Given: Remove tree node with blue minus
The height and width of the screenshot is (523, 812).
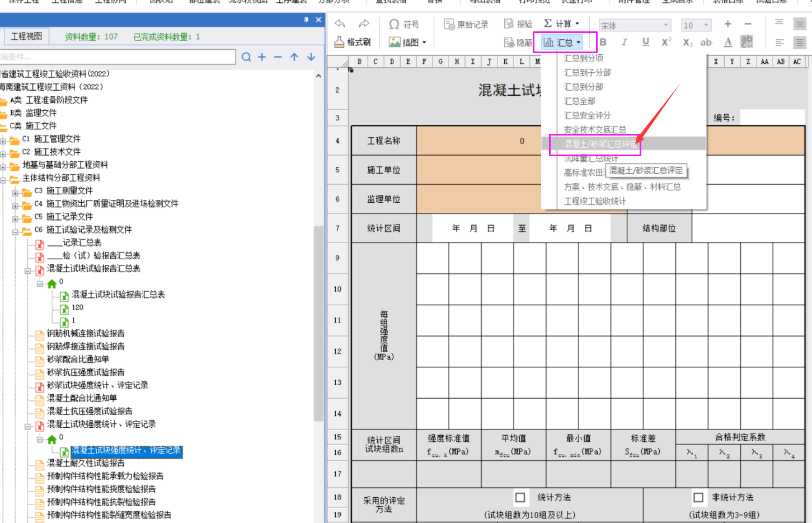Looking at the screenshot, I should click(278, 57).
